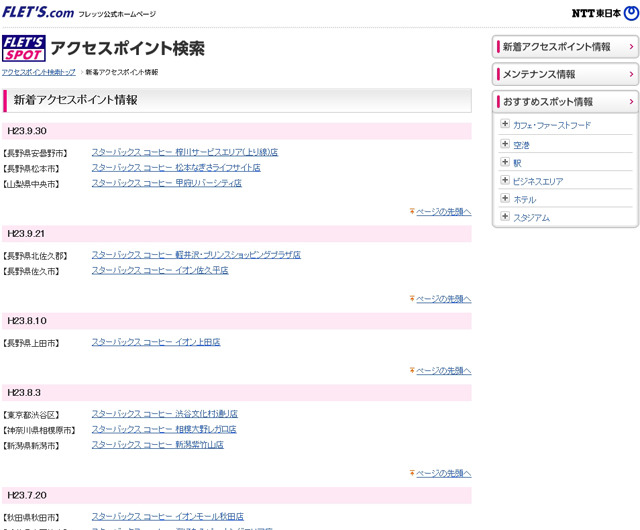Click the ビジネスエリア category link text
Viewport: 640px width, 530px height.
[x=538, y=182]
